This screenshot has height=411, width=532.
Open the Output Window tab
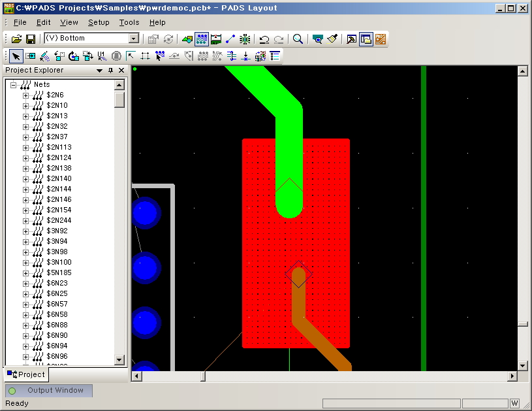(x=49, y=391)
